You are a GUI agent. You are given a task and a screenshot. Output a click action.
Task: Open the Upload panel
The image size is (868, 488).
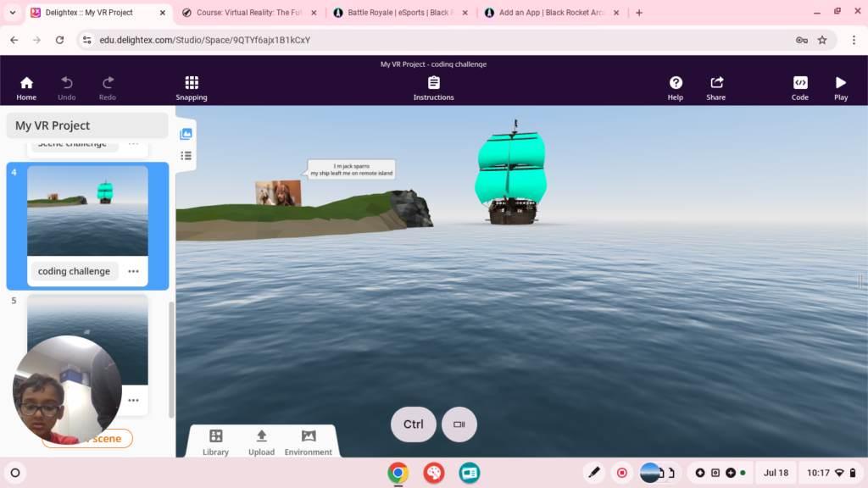(261, 442)
